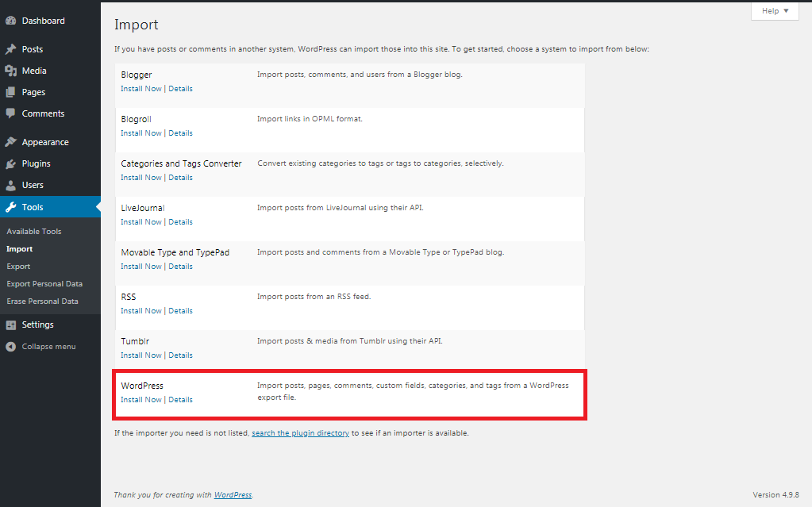Screen dimensions: 812x507
Task: View Details for LiveJournal importer
Action: click(x=180, y=222)
